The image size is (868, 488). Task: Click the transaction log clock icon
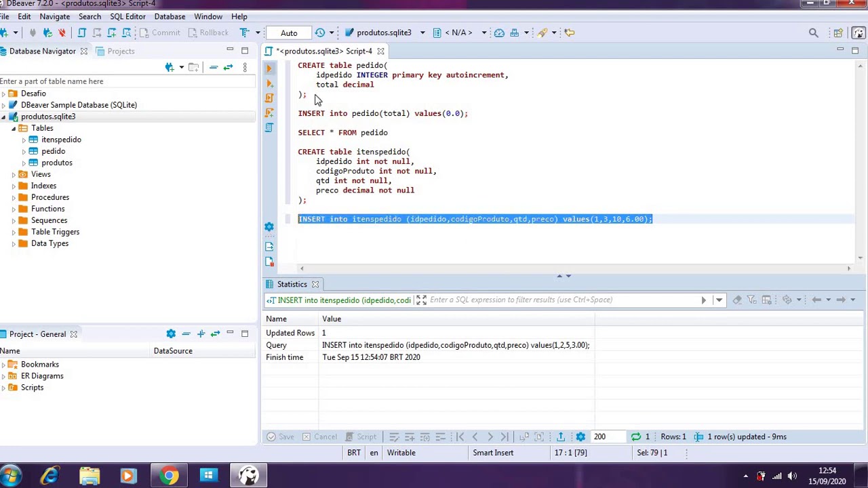320,33
